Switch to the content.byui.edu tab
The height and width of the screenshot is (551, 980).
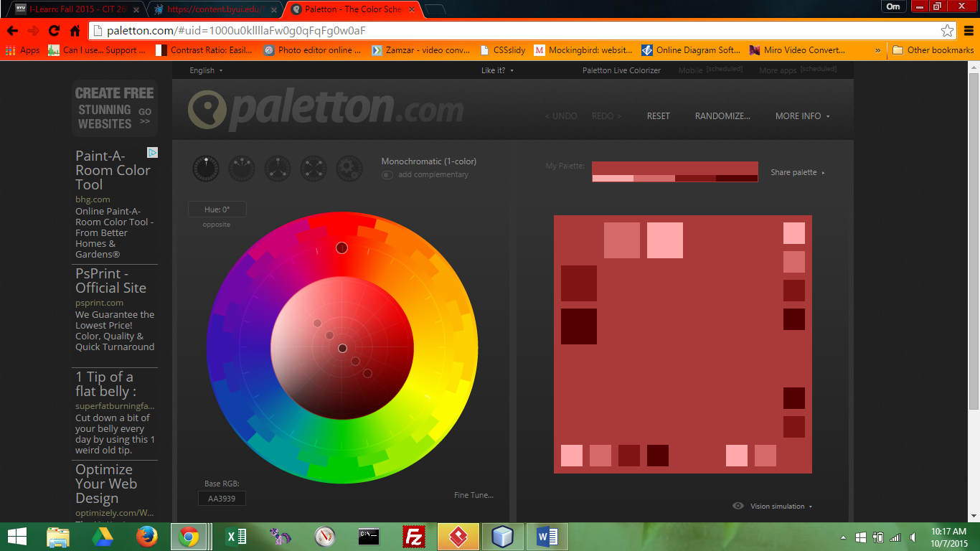pos(215,9)
